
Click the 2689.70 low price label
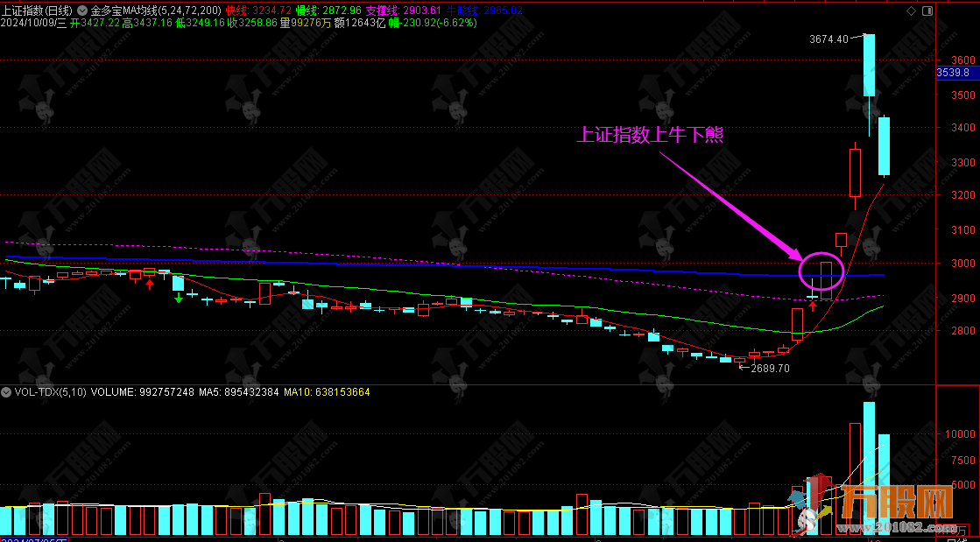(770, 369)
